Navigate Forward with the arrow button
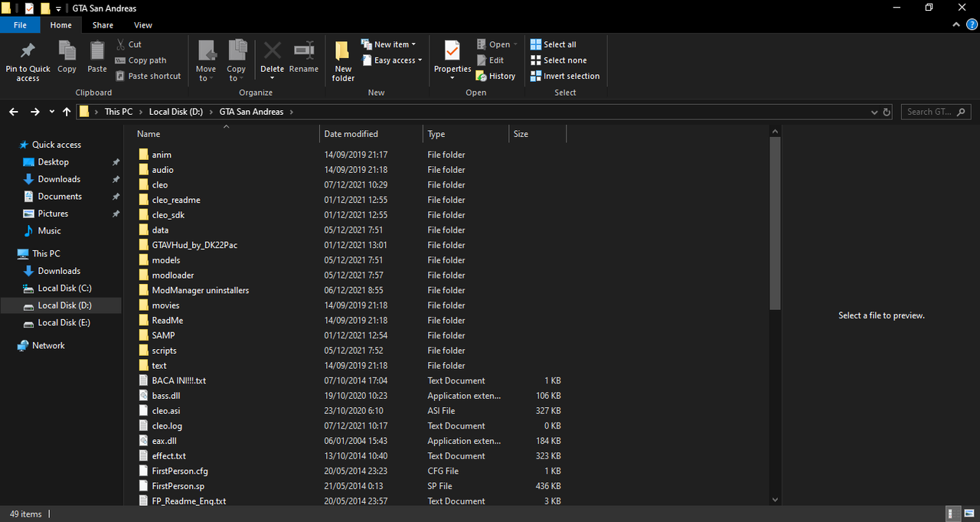 point(34,112)
